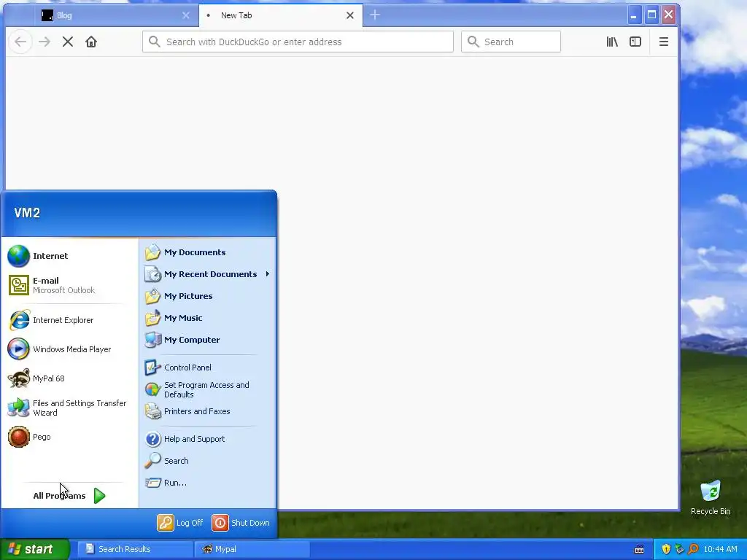This screenshot has width=747, height=560.
Task: Click the Windows start button
Action: [x=35, y=549]
